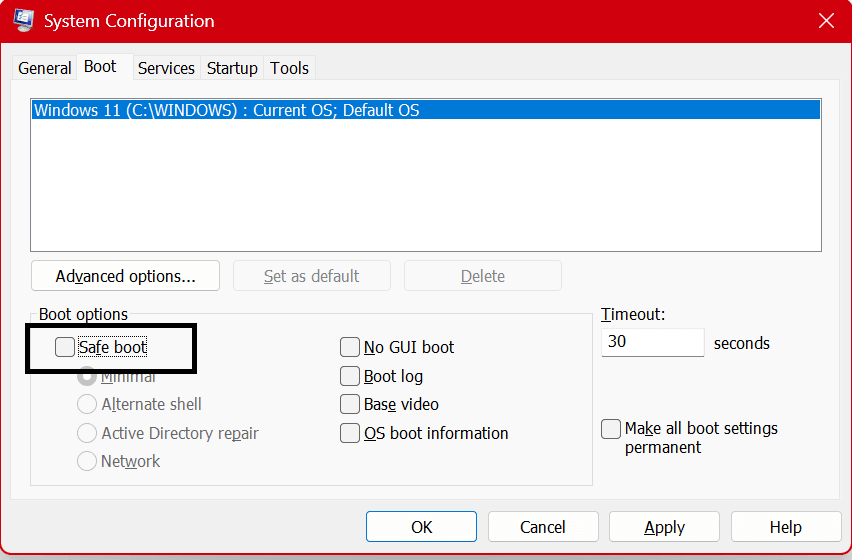The image size is (852, 560).
Task: Select the Minimal radio option
Action: (x=87, y=376)
